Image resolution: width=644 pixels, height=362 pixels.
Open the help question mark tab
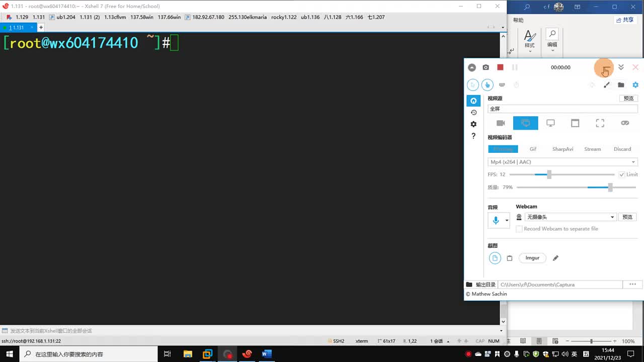473,136
